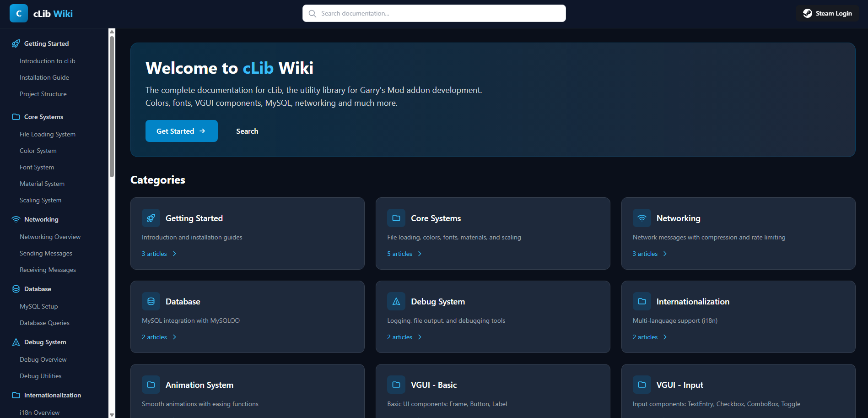Screen dimensions: 868x418
Task: Click the '5 articles' link under Core Systems
Action: pos(399,254)
